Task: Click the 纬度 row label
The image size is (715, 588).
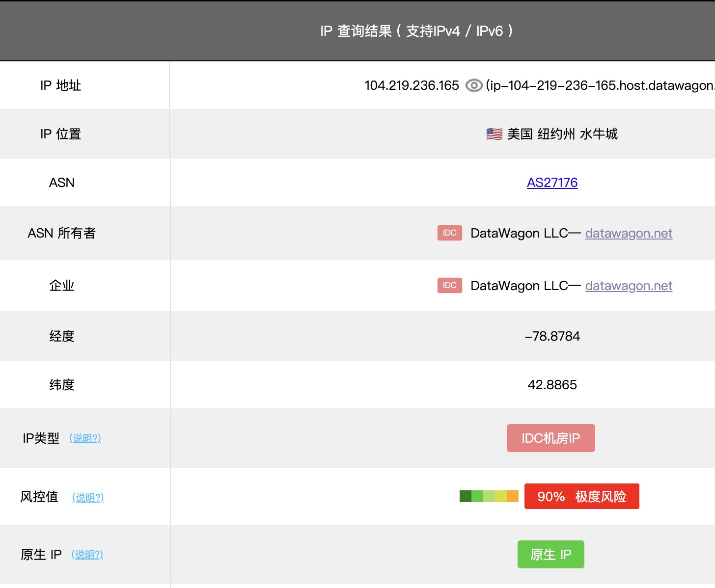Action: (62, 385)
